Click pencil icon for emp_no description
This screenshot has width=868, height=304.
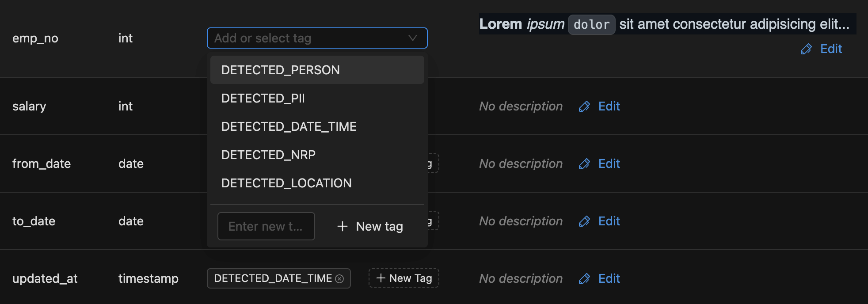(x=806, y=49)
